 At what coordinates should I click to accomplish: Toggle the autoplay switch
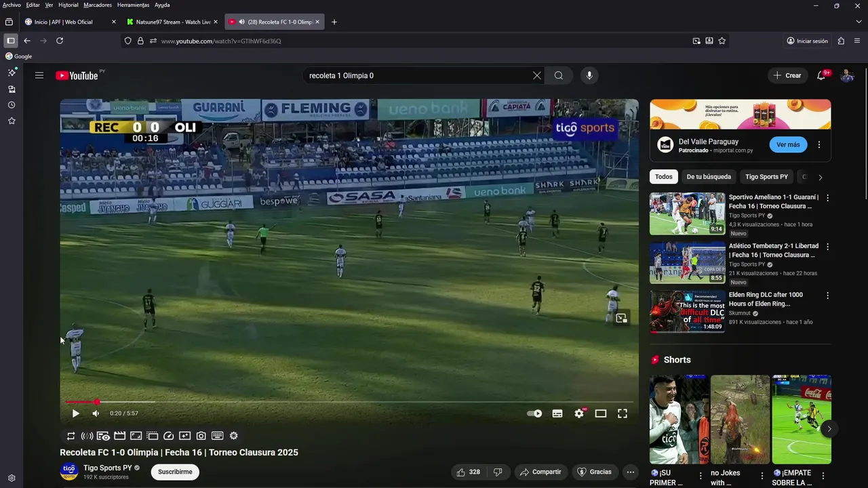pos(534,413)
